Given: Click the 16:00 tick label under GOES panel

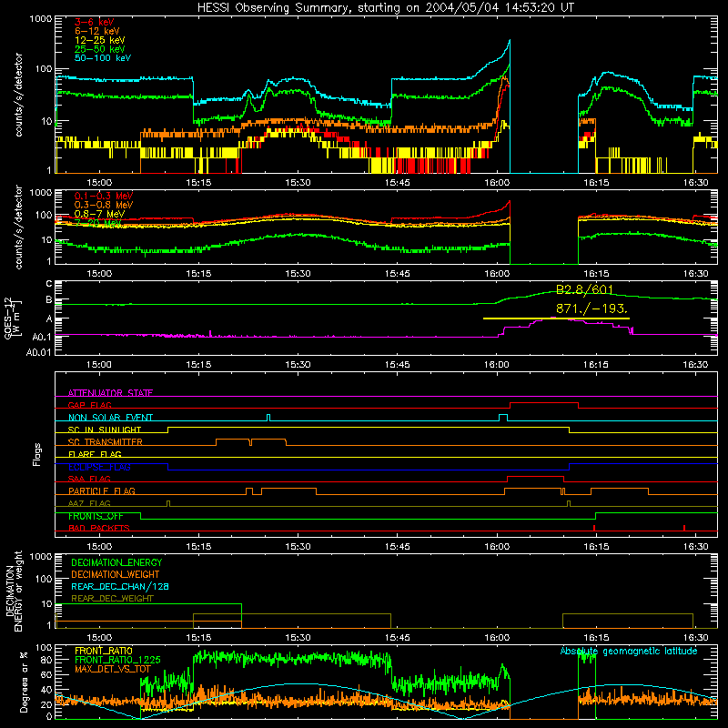Looking at the screenshot, I should (x=496, y=365).
